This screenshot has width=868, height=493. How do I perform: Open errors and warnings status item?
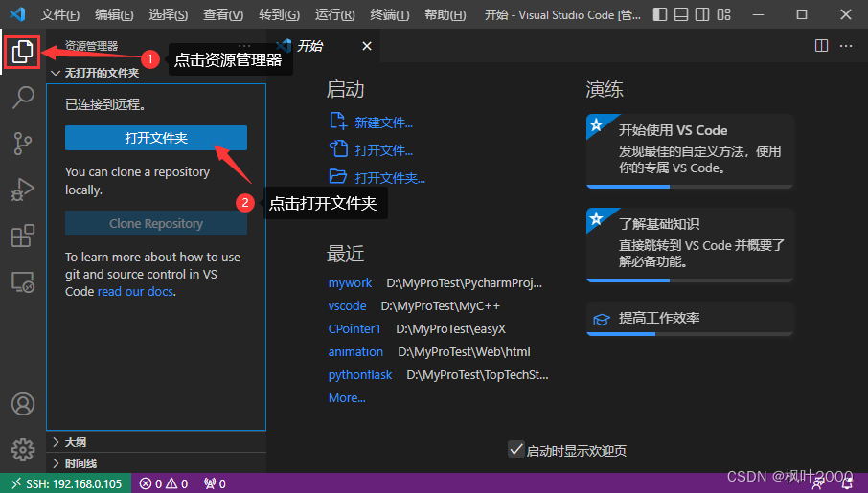164,483
